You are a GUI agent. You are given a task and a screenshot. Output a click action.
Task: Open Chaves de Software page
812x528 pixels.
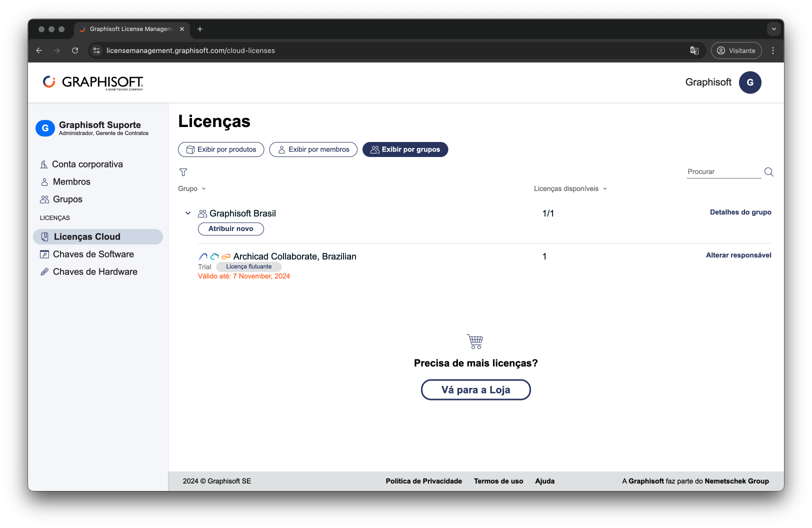(93, 254)
